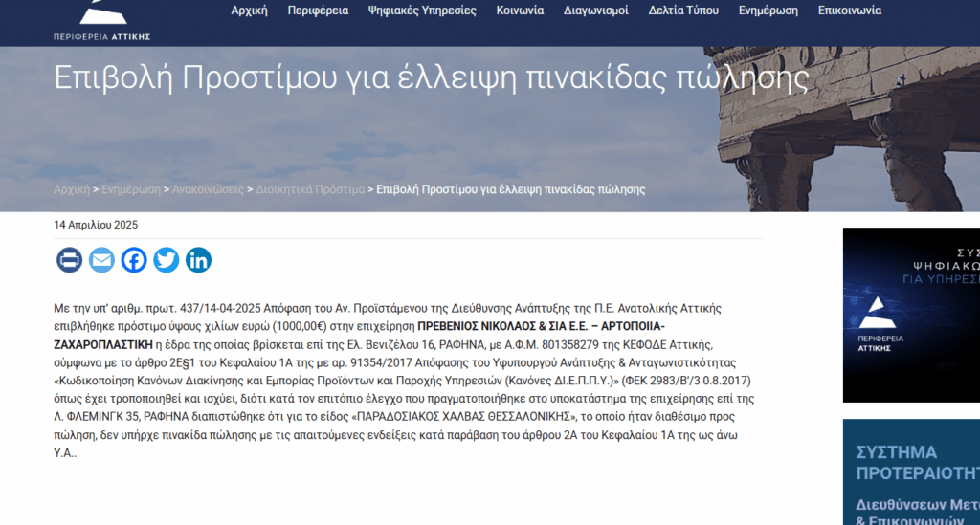Open the digital services system banner

(911, 316)
